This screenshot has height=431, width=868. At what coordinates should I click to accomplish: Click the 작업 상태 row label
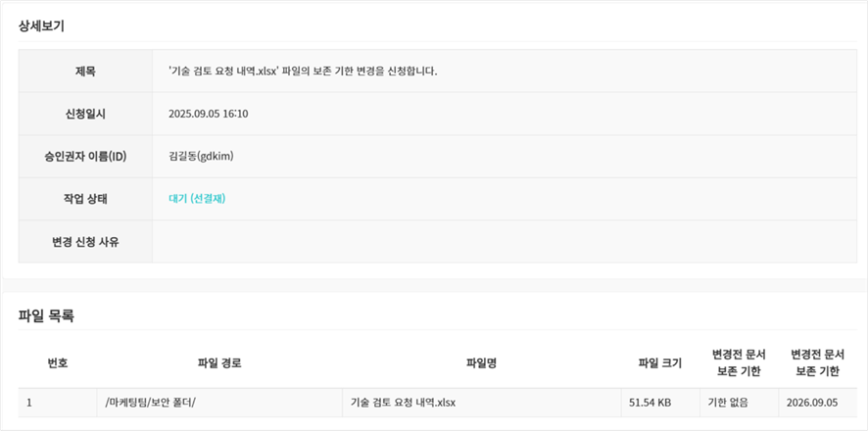click(x=85, y=199)
